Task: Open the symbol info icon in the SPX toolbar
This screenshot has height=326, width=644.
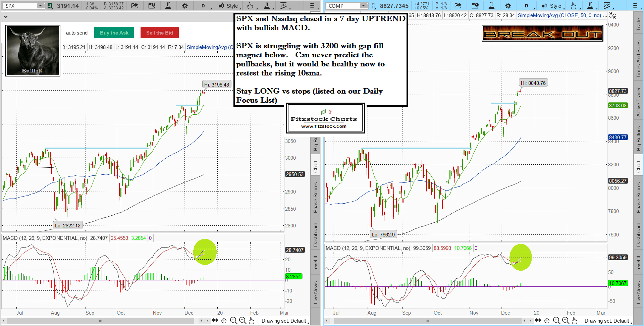Action: pos(152,6)
